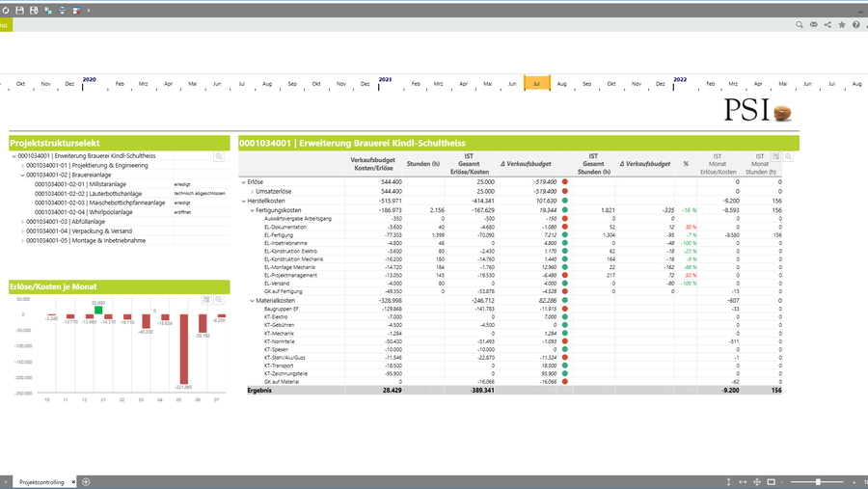Click the IST Gesamt Stunden (h) column header
The height and width of the screenshot is (489, 868).
593,164
